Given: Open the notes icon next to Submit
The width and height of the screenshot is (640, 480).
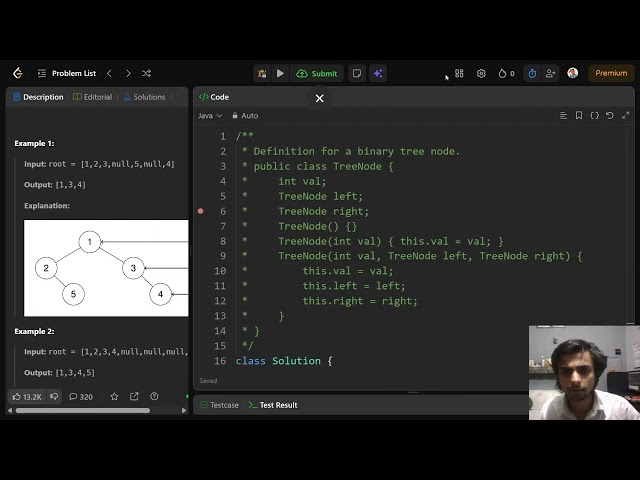Looking at the screenshot, I should 357,73.
